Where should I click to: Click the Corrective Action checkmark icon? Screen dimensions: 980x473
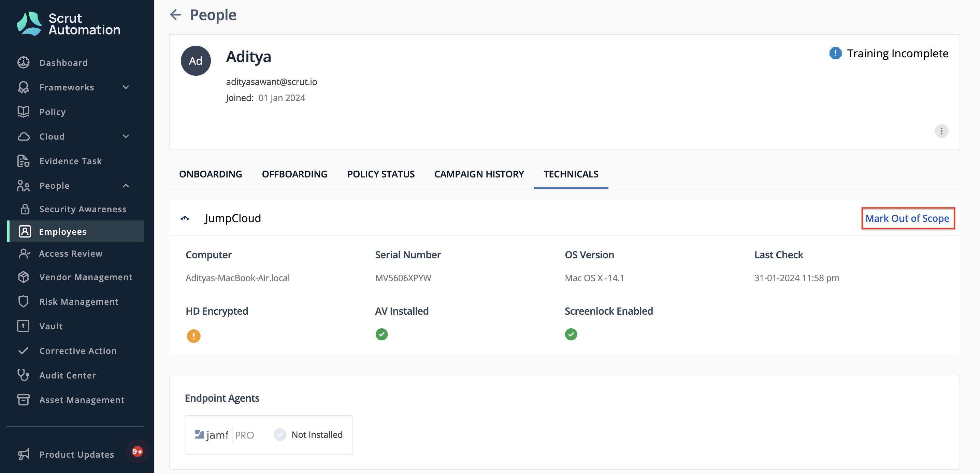point(24,350)
